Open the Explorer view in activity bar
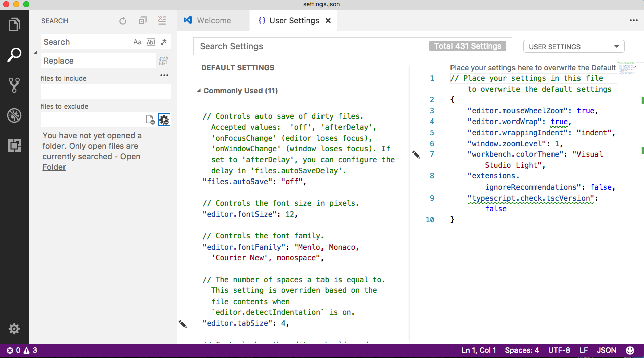Viewport: 644px width, 358px height. [x=14, y=24]
